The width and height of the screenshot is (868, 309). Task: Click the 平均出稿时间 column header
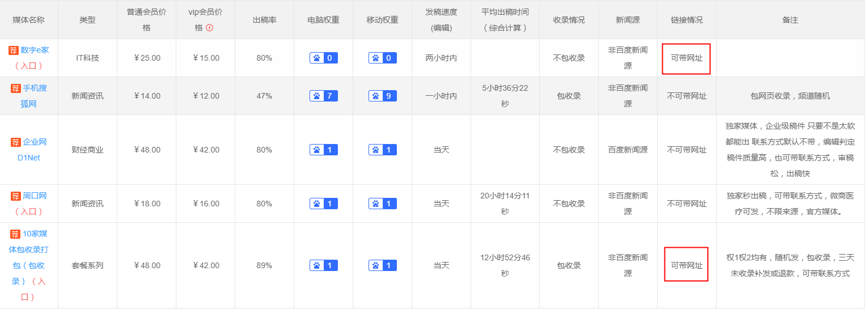click(505, 20)
